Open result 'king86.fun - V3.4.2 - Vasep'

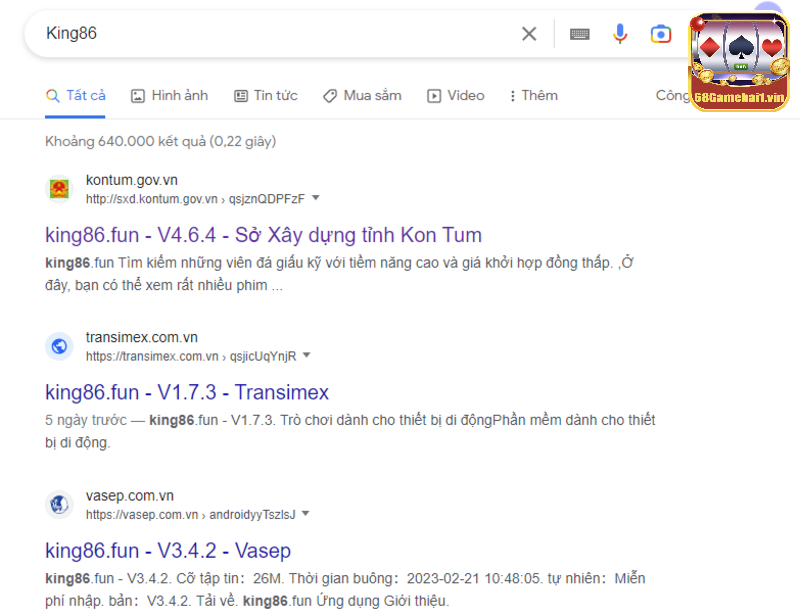pyautogui.click(x=168, y=551)
